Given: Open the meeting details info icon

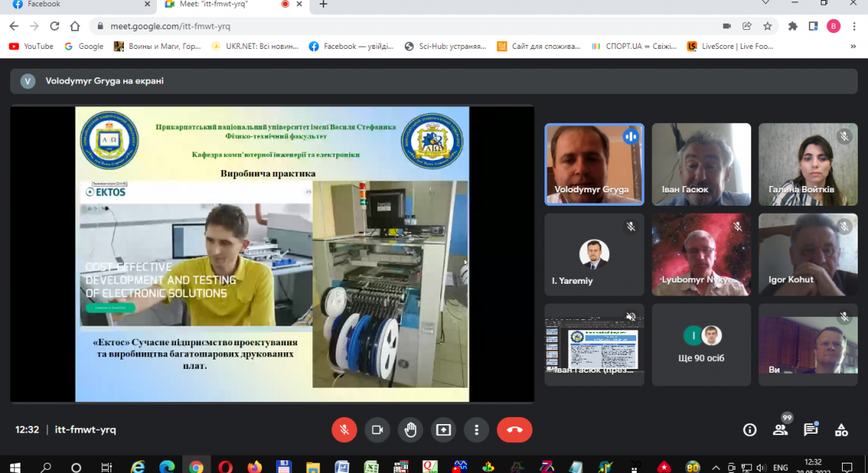Looking at the screenshot, I should pyautogui.click(x=750, y=430).
